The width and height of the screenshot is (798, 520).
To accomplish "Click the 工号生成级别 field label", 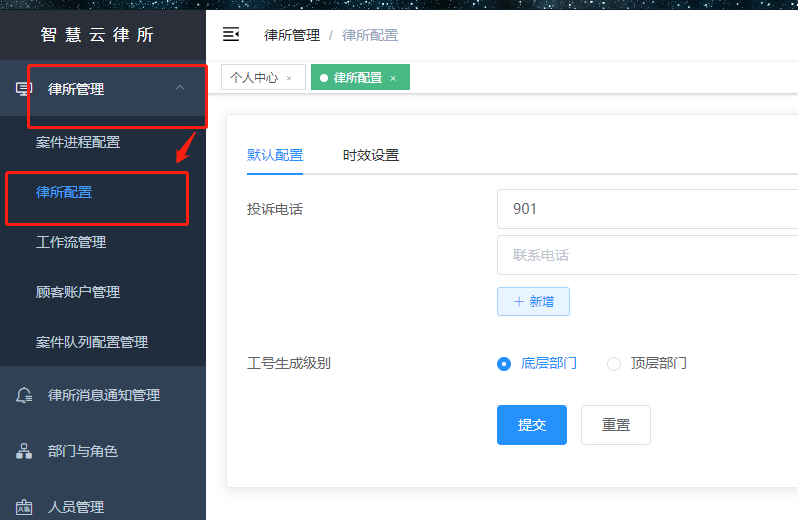I will [x=289, y=363].
